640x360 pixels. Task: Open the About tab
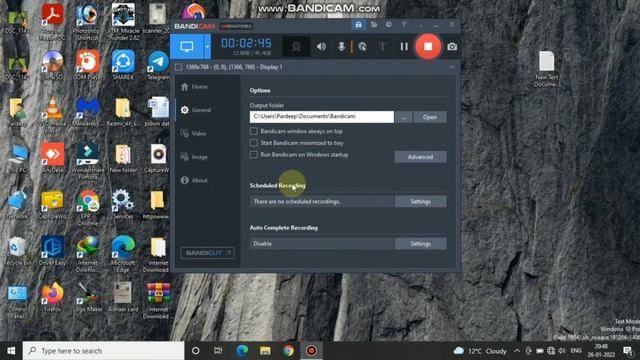194,180
